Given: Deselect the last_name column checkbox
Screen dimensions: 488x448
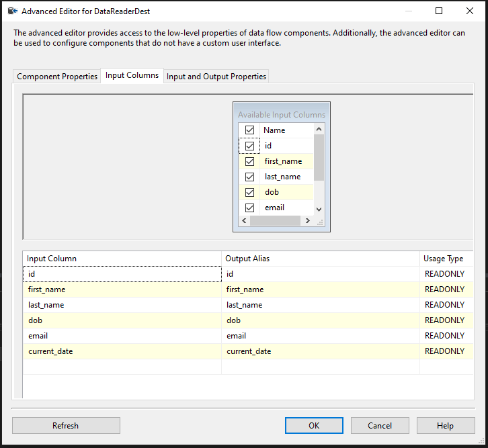Looking at the screenshot, I should 249,177.
